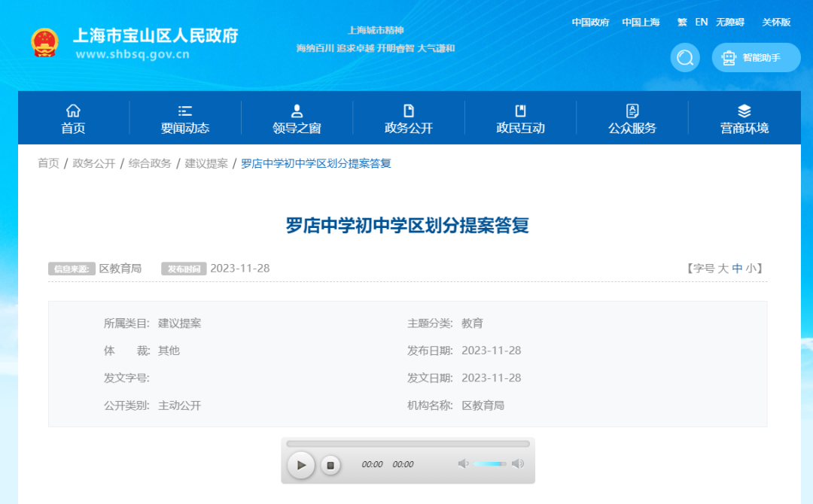Viewport: 813px width, 504px height.
Task: Click the national emblem logo
Action: 44,42
